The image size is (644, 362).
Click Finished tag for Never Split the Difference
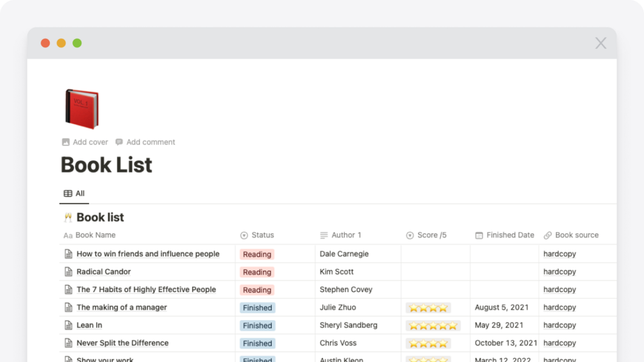tap(258, 343)
